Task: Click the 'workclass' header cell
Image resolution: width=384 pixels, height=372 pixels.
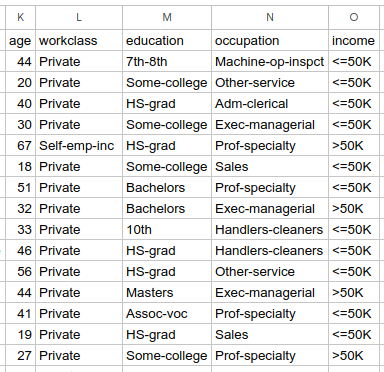Action: point(79,40)
